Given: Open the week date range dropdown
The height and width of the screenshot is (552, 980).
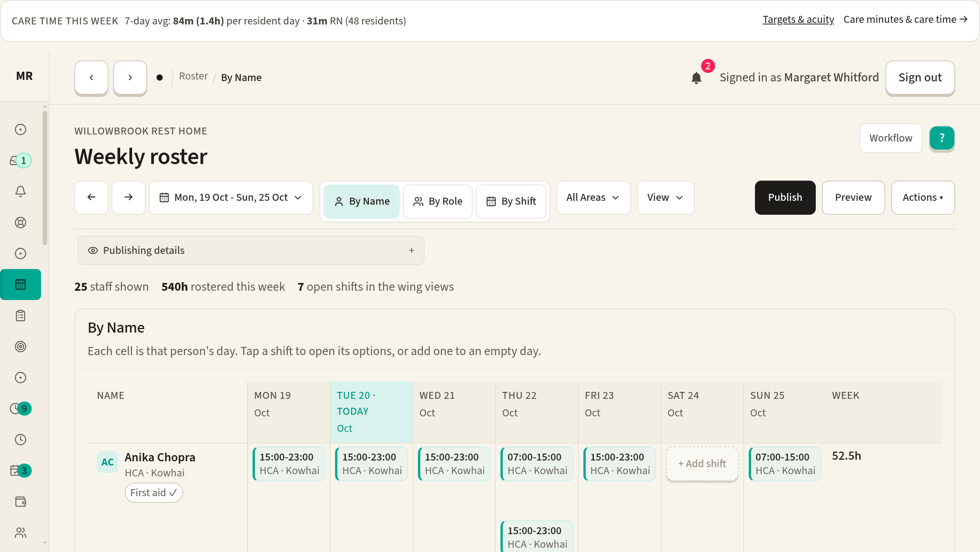Looking at the screenshot, I should (231, 198).
